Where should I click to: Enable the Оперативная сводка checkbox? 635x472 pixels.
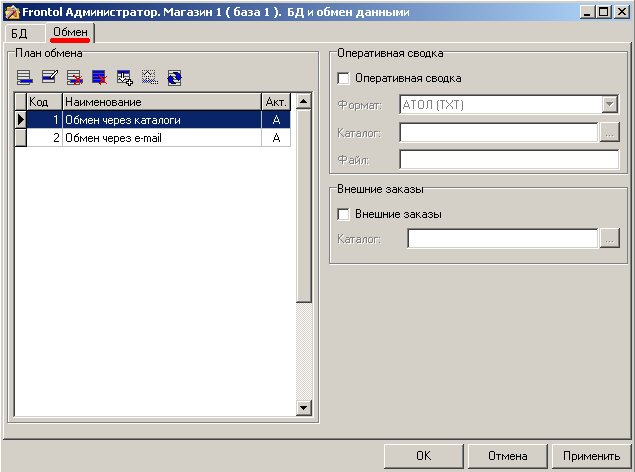pos(343,78)
